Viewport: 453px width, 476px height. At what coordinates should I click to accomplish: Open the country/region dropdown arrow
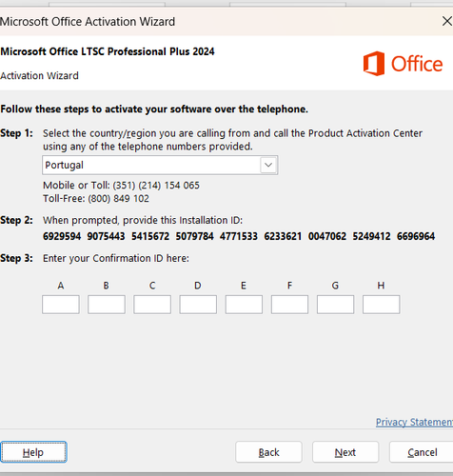pyautogui.click(x=268, y=165)
